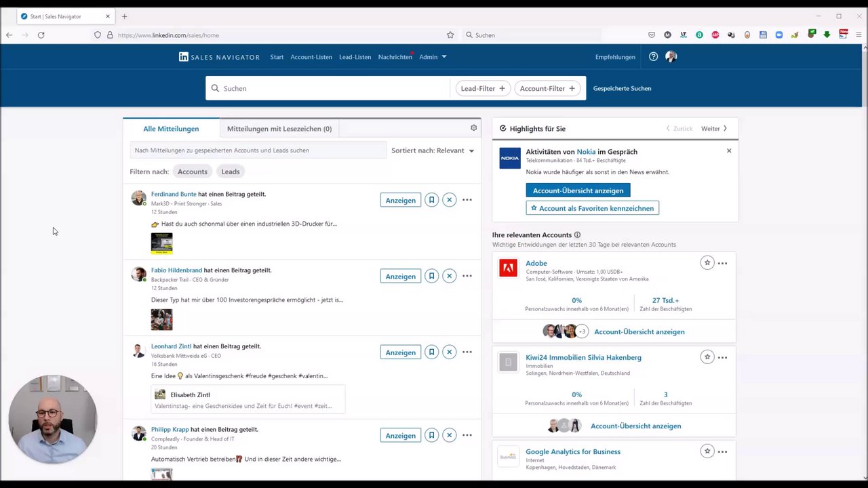
Task: Click Anzeigen for Ferdinand Bunte's post
Action: (401, 200)
